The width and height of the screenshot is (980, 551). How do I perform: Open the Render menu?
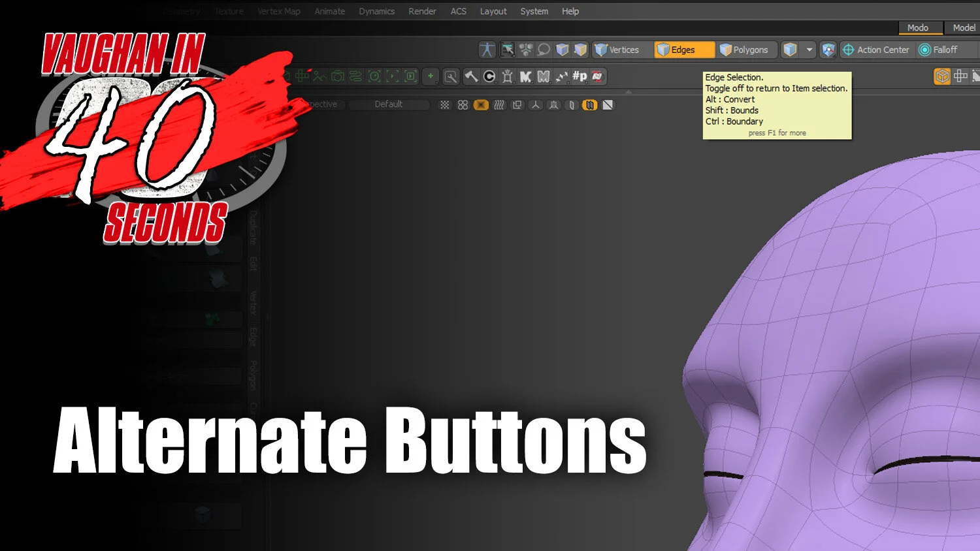[x=422, y=11]
